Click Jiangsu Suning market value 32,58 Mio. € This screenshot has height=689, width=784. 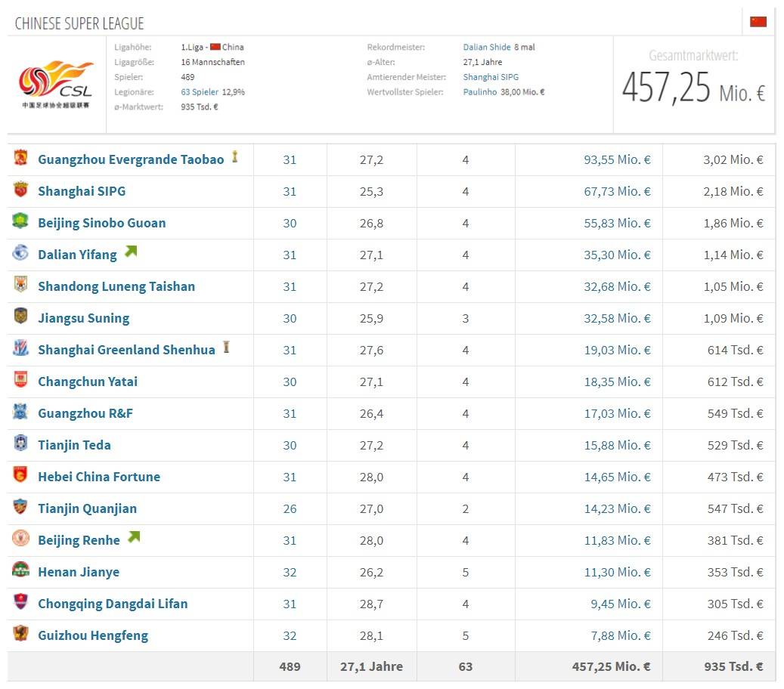(x=617, y=318)
